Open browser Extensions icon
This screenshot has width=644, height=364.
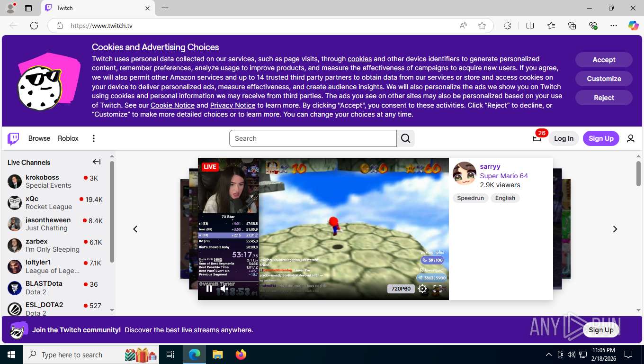pos(507,26)
